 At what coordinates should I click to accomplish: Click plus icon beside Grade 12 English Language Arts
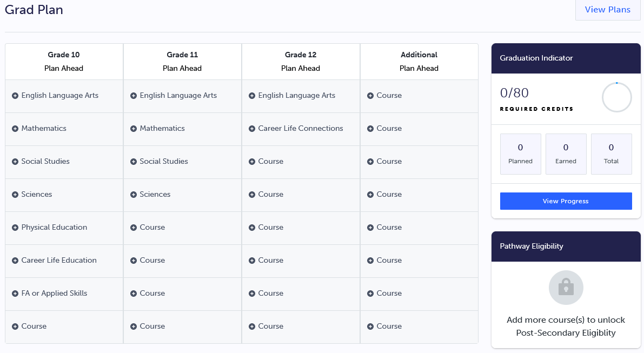[x=252, y=96]
